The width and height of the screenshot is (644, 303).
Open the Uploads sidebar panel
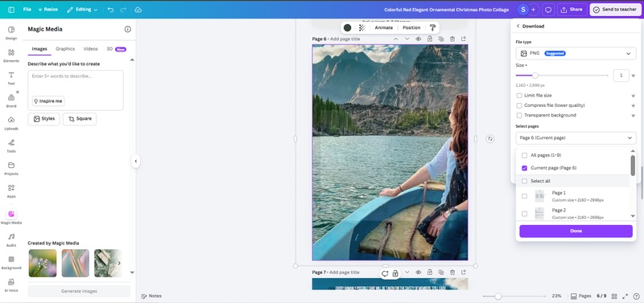pyautogui.click(x=11, y=124)
